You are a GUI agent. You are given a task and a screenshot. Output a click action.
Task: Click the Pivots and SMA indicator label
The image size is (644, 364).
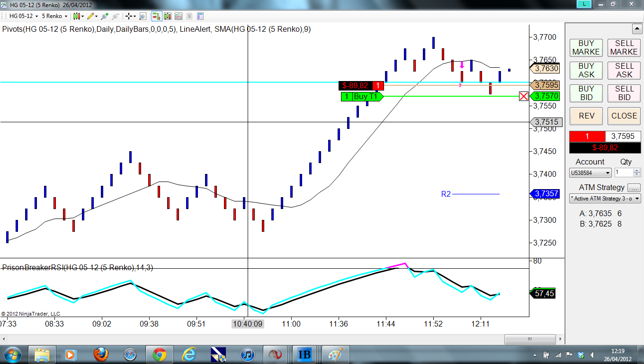click(156, 29)
